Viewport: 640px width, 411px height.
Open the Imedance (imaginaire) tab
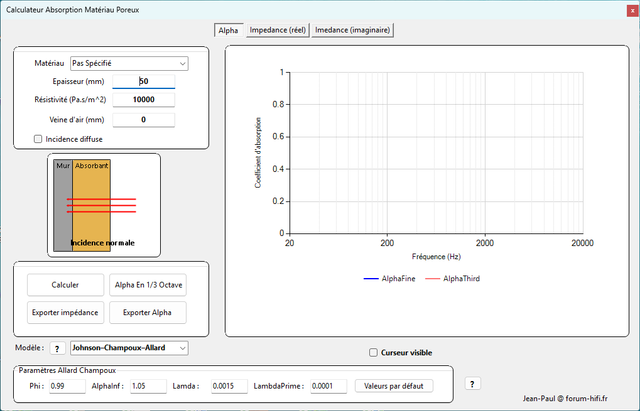(x=353, y=30)
